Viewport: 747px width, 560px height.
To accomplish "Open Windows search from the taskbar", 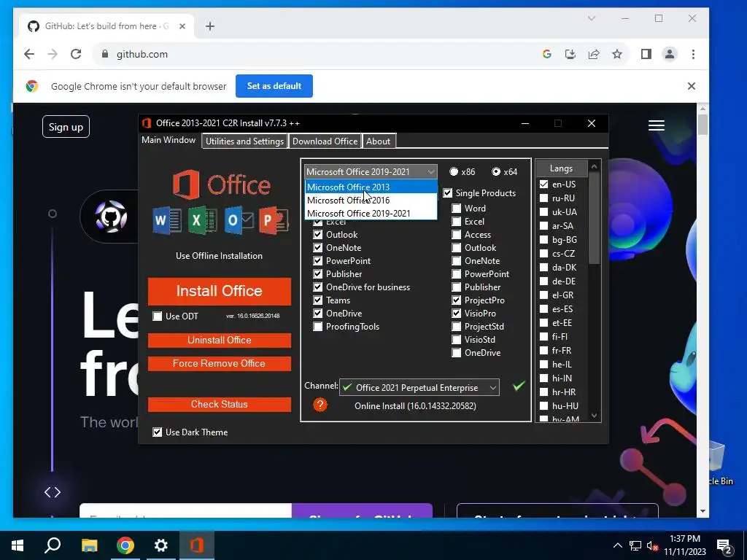I will [x=53, y=545].
